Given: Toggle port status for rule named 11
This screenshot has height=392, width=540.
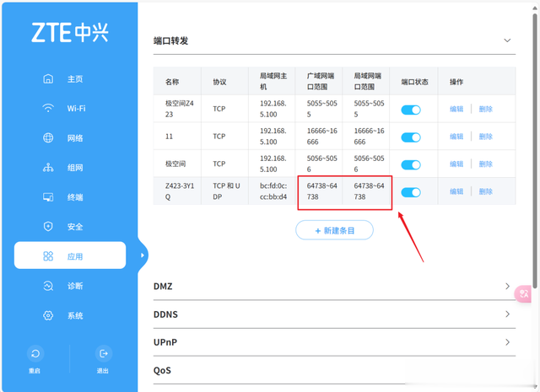Looking at the screenshot, I should click(411, 137).
